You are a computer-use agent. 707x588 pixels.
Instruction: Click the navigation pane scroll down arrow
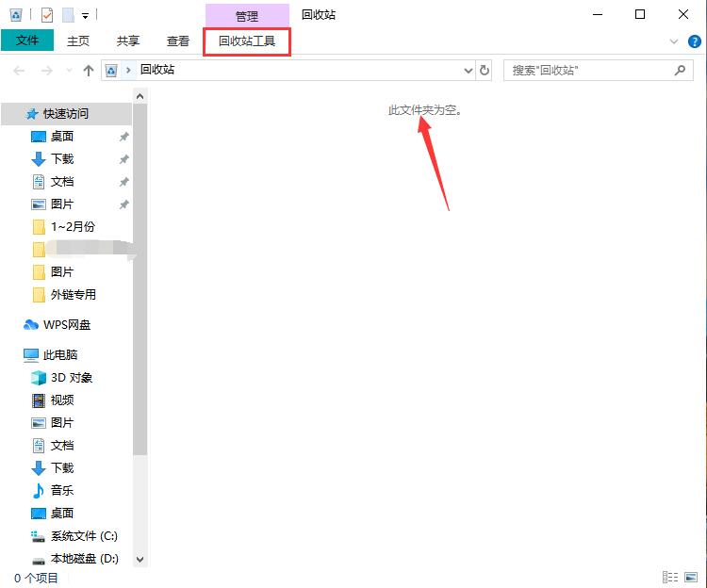(140, 559)
